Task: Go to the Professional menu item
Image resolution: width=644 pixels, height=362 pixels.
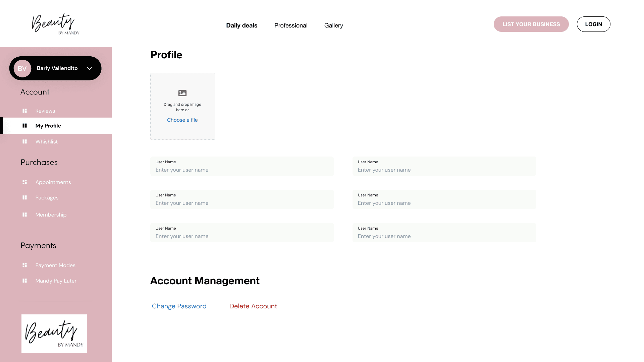Action: 291,25
